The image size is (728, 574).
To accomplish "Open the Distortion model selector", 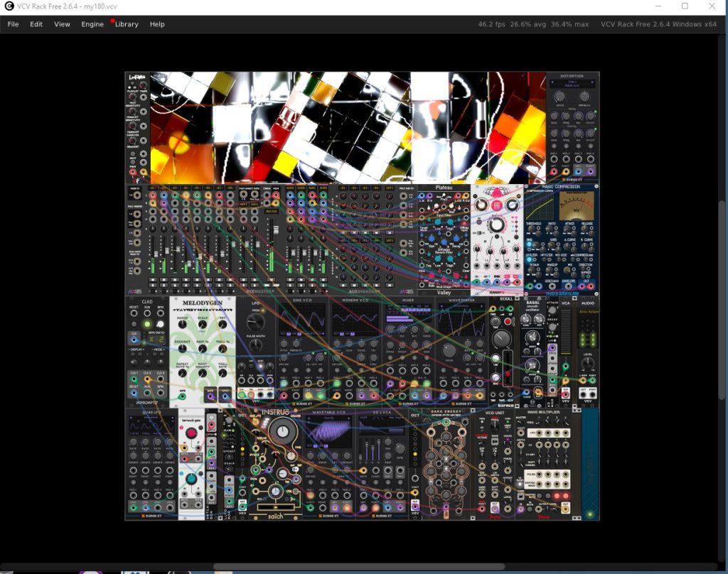I will [572, 84].
